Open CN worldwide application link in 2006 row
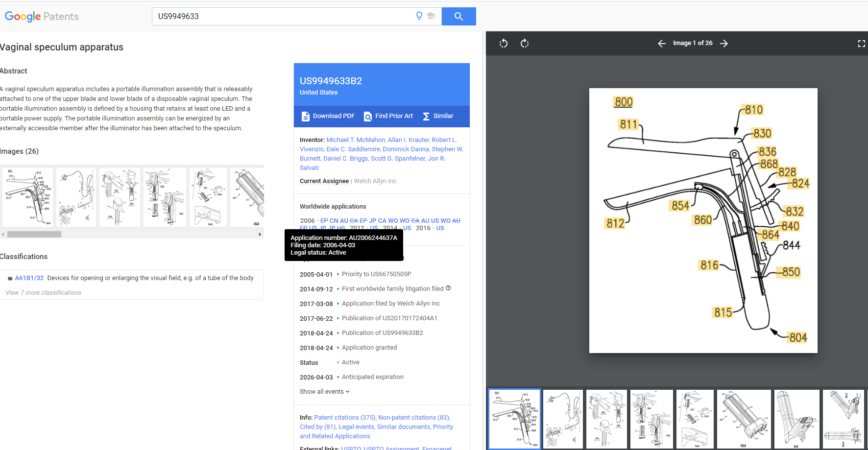This screenshot has height=450, width=868. coord(334,221)
